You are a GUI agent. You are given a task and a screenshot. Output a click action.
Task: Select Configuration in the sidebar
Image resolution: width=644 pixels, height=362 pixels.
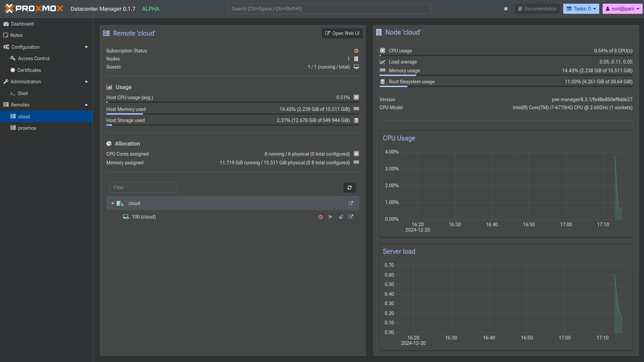[x=26, y=47]
